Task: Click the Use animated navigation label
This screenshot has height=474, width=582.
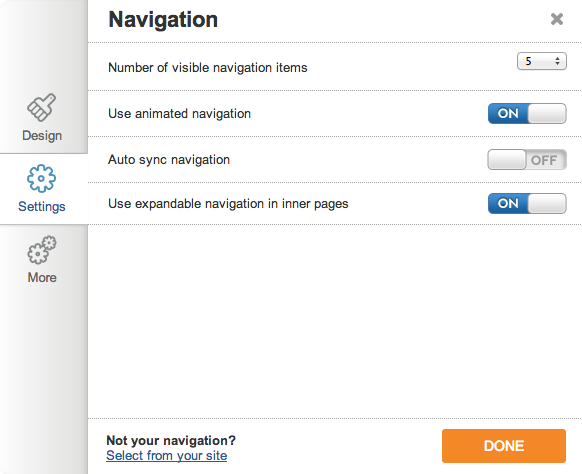Action: point(180,114)
